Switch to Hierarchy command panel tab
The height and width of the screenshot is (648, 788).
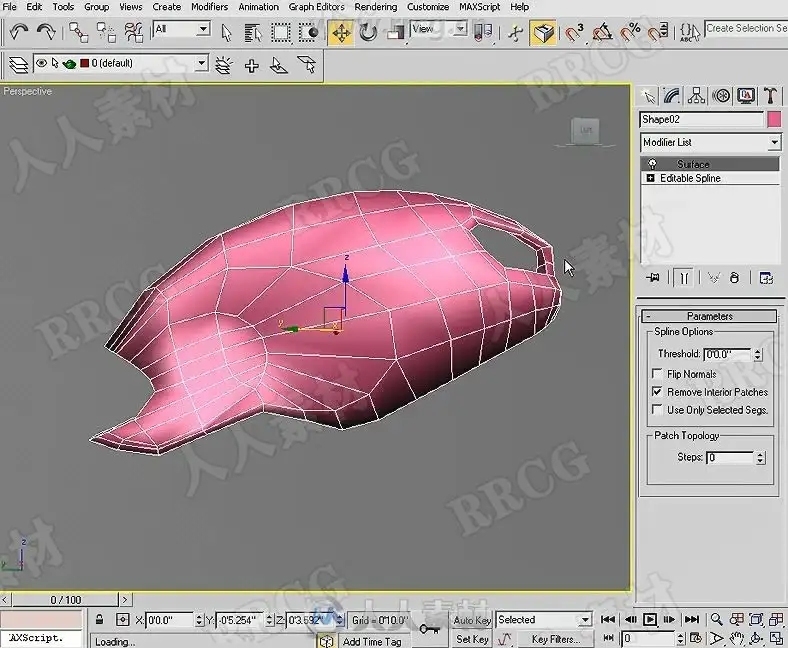click(696, 96)
